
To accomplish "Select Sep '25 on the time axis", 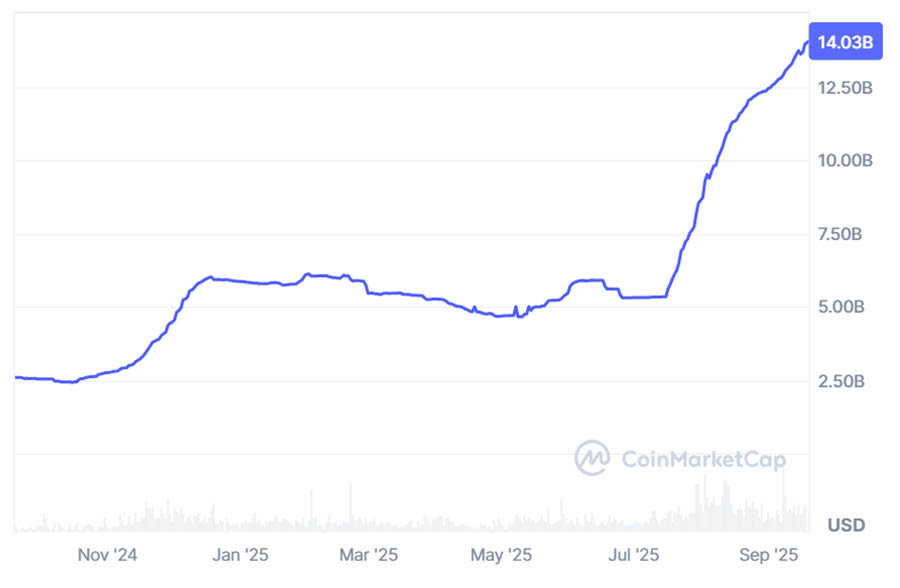I will tap(769, 555).
